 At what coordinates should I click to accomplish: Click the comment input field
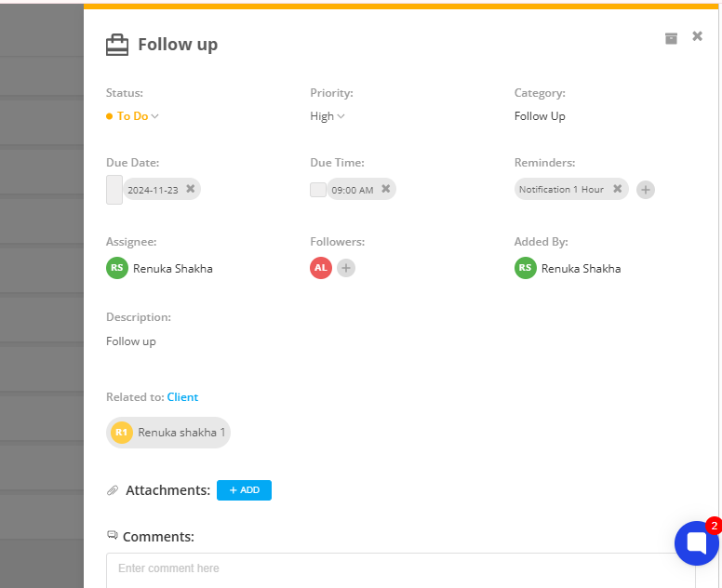[x=401, y=570]
